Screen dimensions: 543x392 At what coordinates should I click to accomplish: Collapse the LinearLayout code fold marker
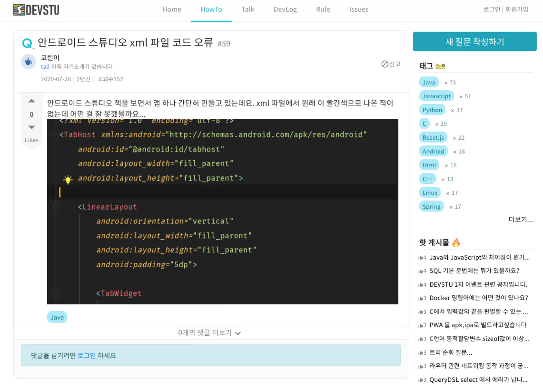click(x=56, y=207)
